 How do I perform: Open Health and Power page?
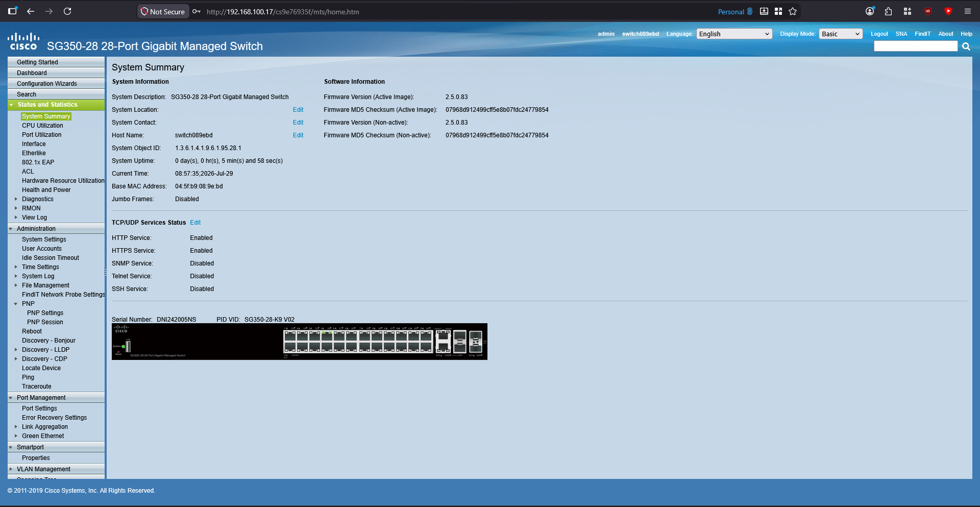(x=46, y=190)
